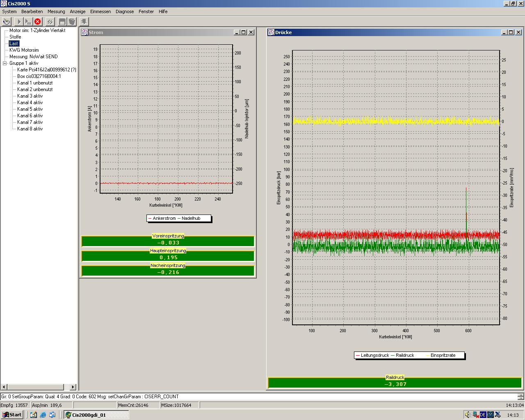Viewport: 525px width, 420px height.
Task: Open the Diagnose menu
Action: 125,11
